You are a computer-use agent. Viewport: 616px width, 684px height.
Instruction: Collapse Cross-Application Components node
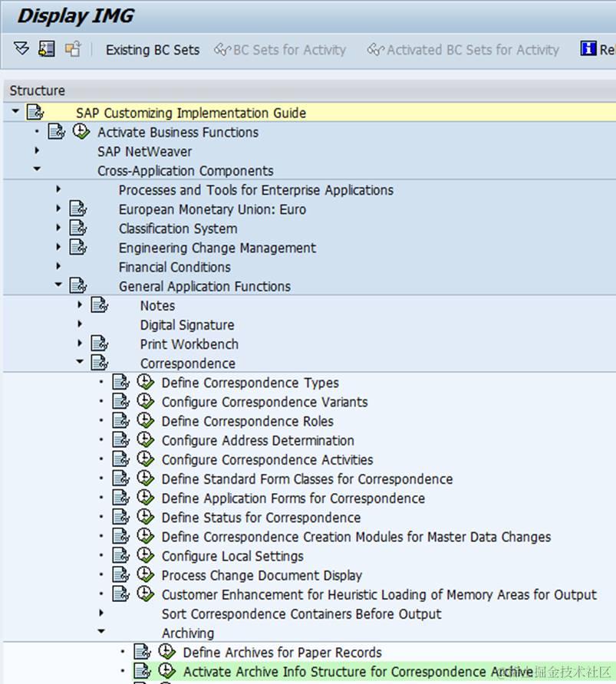click(x=37, y=169)
